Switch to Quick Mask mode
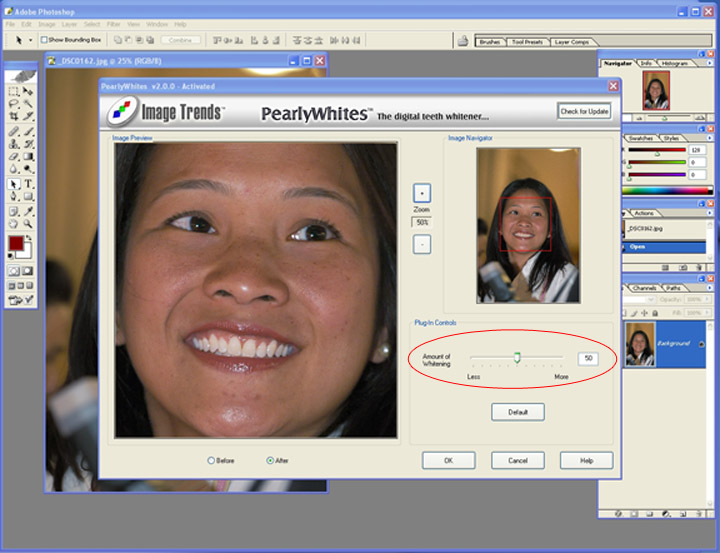Viewport: 720px width, 553px height. point(28,271)
